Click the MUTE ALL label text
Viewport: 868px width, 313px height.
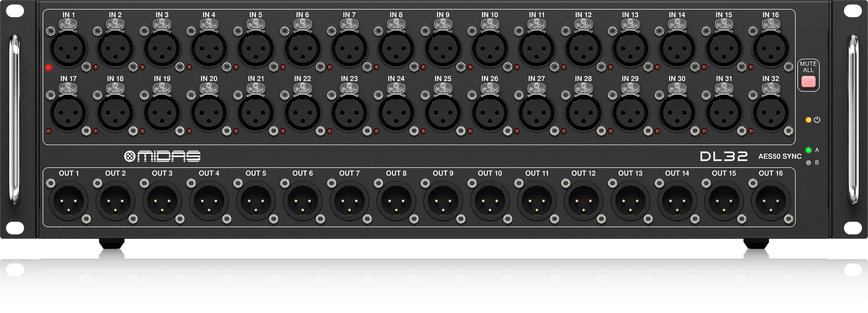[x=808, y=67]
